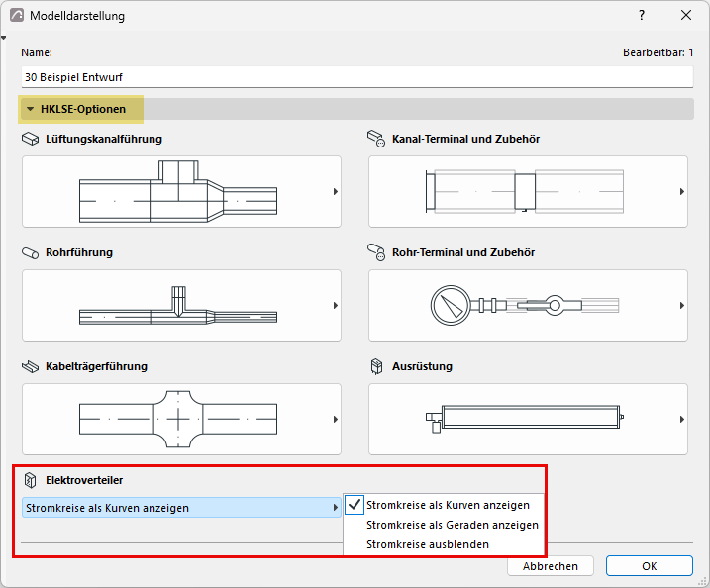
Task: Open the Rohr-Terminal und Zubehör dropdown arrow
Action: [x=682, y=306]
